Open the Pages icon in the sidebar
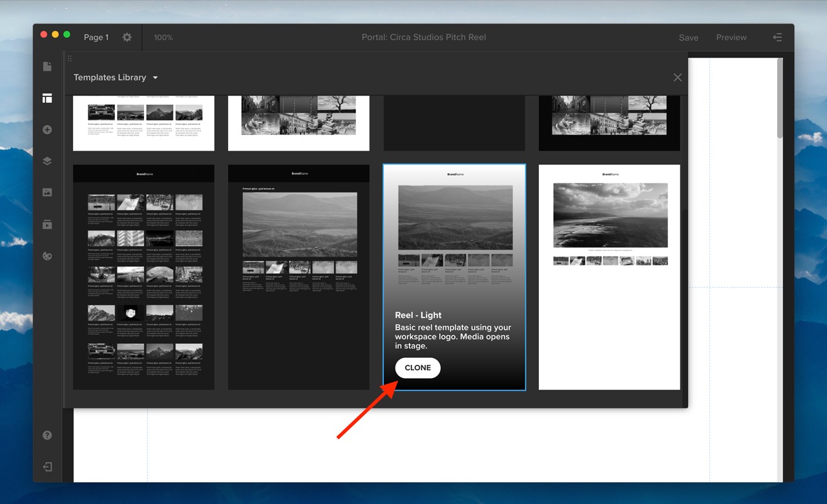This screenshot has height=504, width=827. coord(47,67)
